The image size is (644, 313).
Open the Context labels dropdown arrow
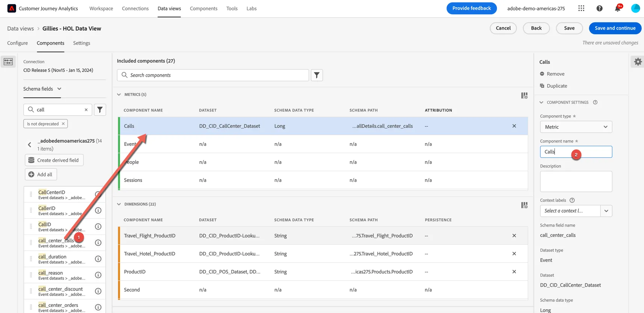click(x=606, y=211)
